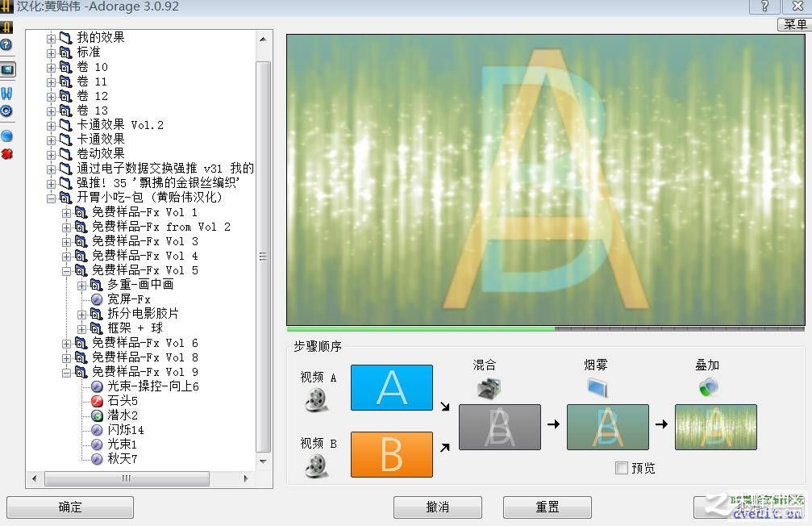Select the 闪烁14 effect
The width and height of the screenshot is (812, 526).
[125, 430]
